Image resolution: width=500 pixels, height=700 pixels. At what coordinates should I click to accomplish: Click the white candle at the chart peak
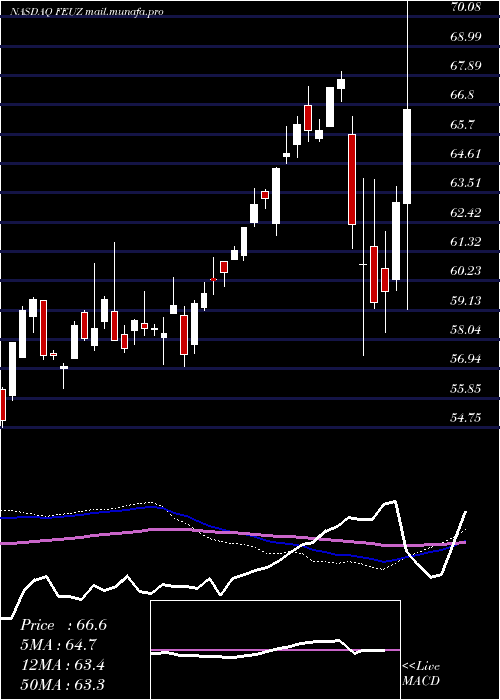point(342,84)
